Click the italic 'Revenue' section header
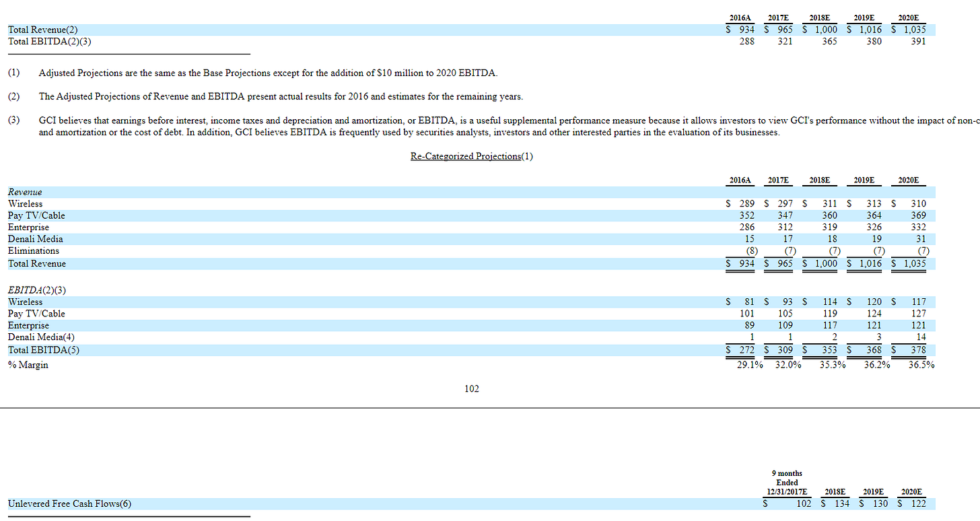This screenshot has width=980, height=521. pyautogui.click(x=25, y=192)
